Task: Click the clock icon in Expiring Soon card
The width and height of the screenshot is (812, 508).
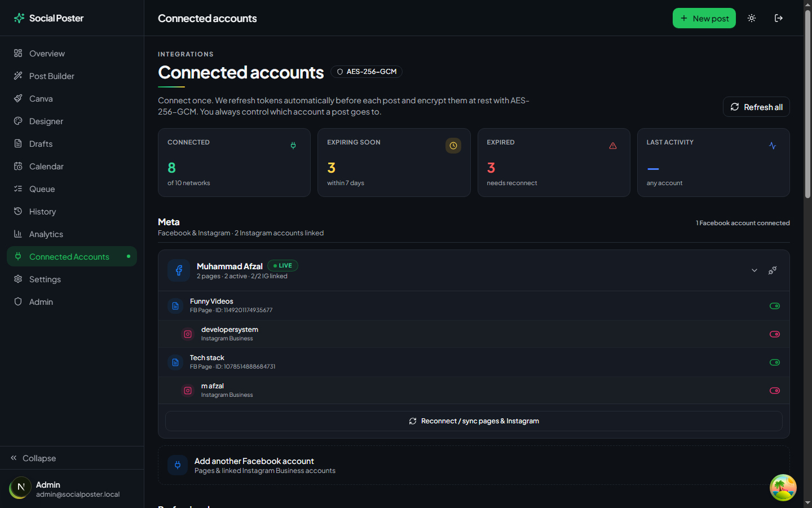Action: 453,146
